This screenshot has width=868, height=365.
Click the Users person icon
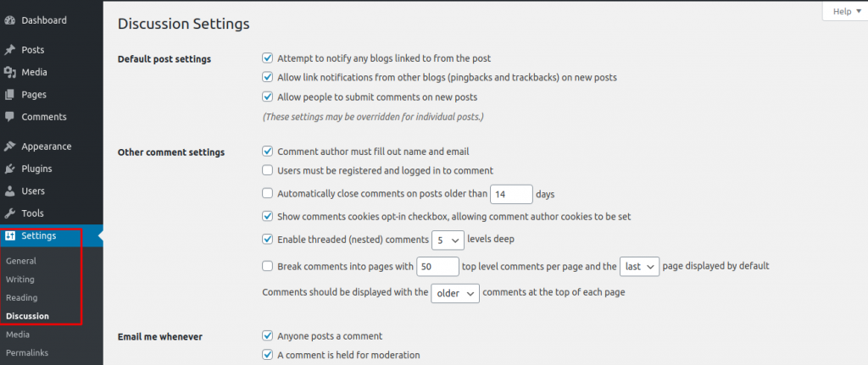point(10,191)
